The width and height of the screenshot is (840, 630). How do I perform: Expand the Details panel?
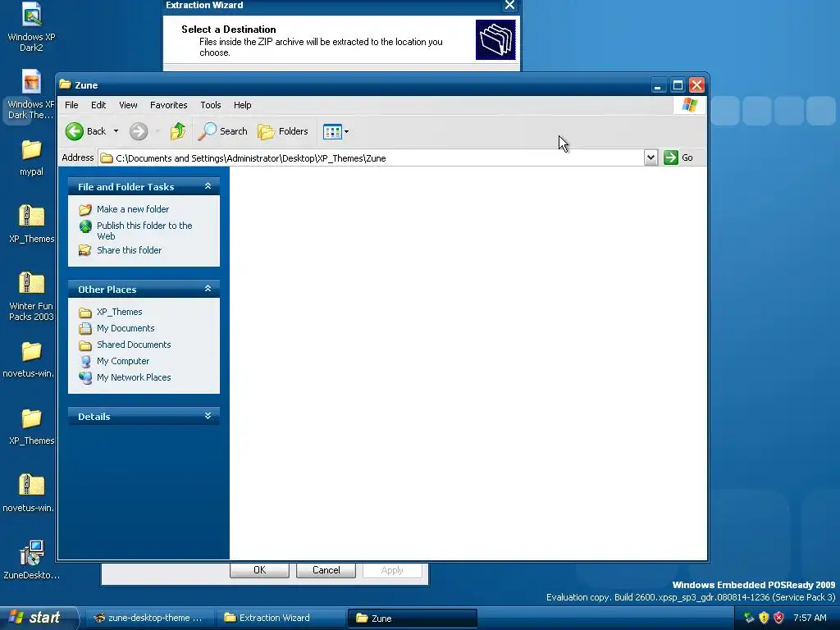208,416
